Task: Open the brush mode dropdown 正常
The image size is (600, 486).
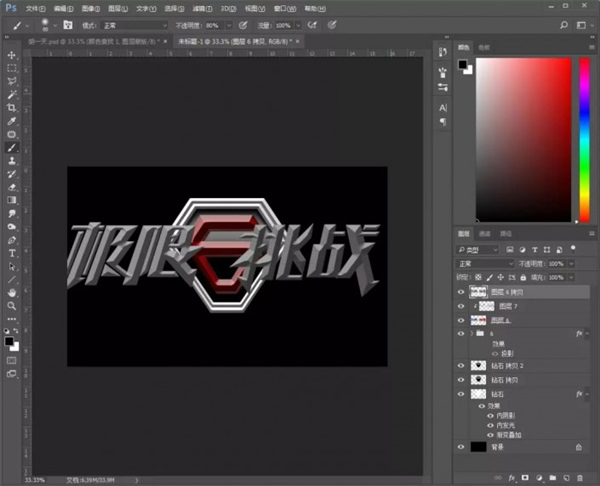Action: click(135, 26)
